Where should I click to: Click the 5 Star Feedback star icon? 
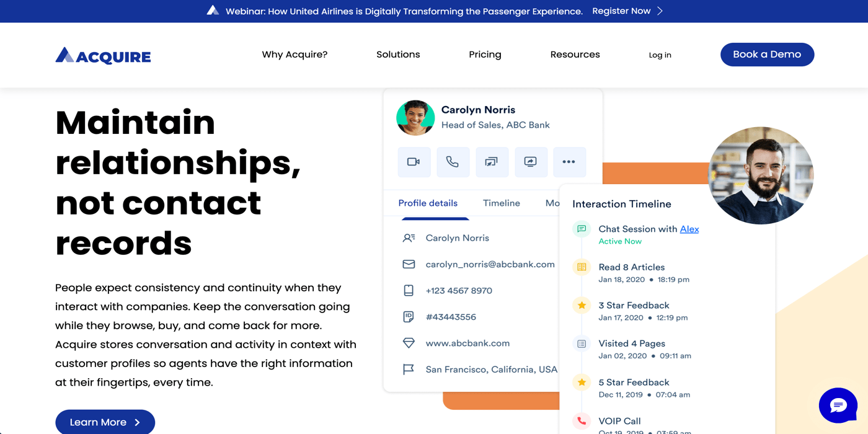[x=582, y=383]
